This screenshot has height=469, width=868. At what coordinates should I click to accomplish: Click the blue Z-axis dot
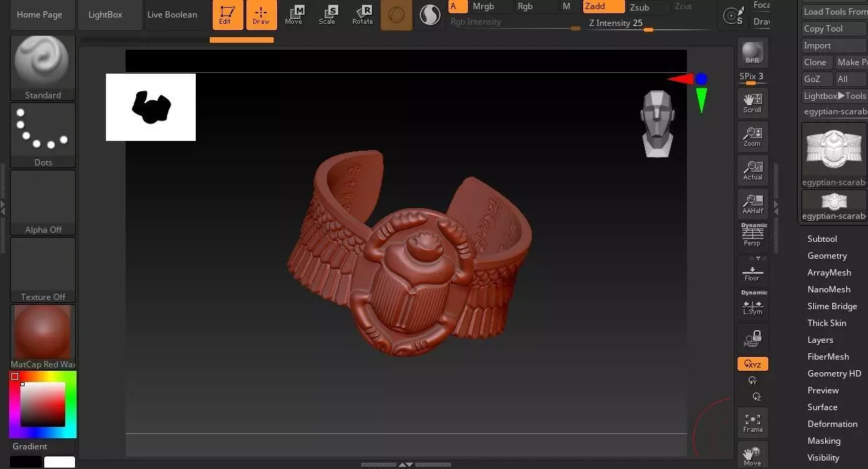[x=702, y=79]
